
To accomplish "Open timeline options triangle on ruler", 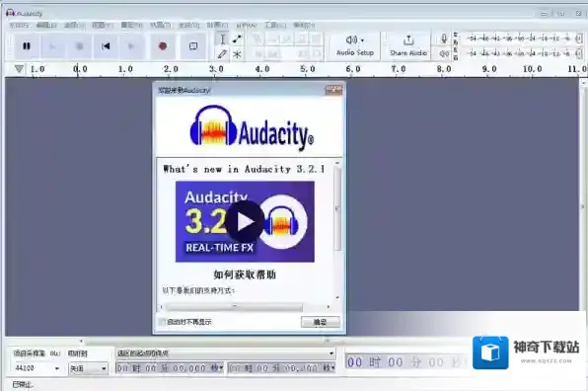I will (19, 69).
